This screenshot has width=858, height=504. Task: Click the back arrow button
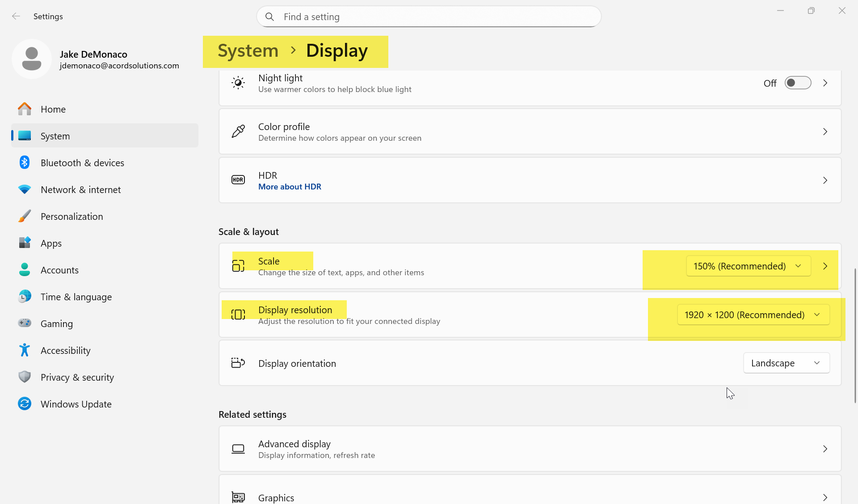pos(16,17)
